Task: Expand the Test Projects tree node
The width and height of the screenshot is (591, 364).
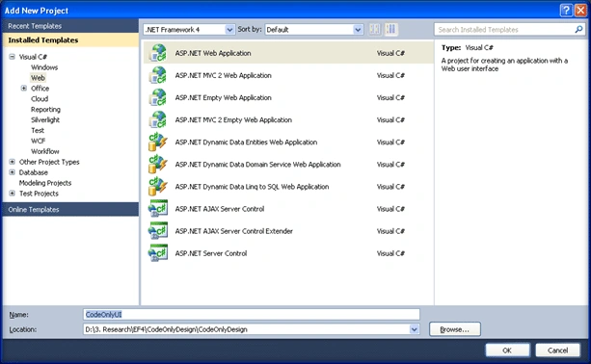Action: tap(13, 194)
